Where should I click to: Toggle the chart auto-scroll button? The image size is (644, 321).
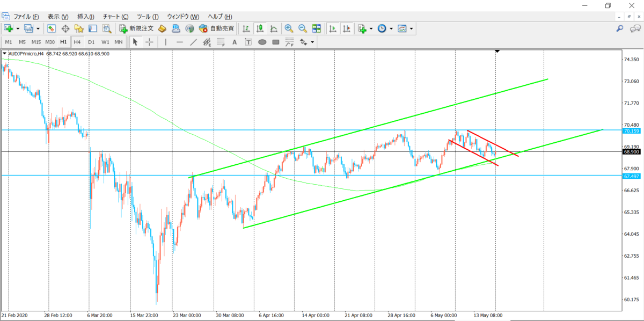333,28
